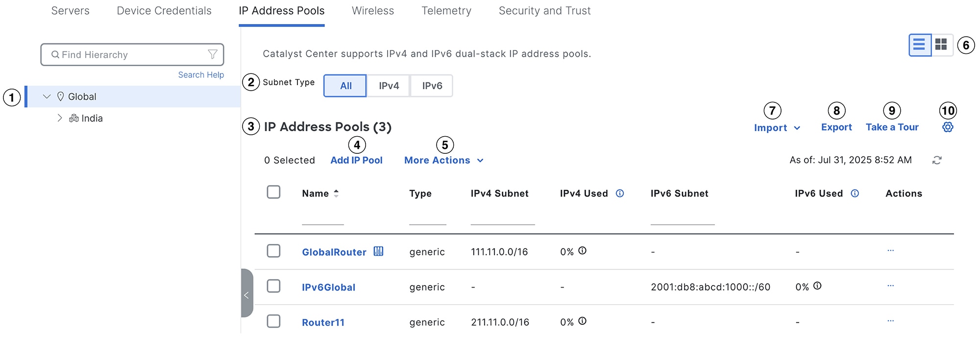980x338 pixels.
Task: Open the Import dropdown
Action: point(777,128)
